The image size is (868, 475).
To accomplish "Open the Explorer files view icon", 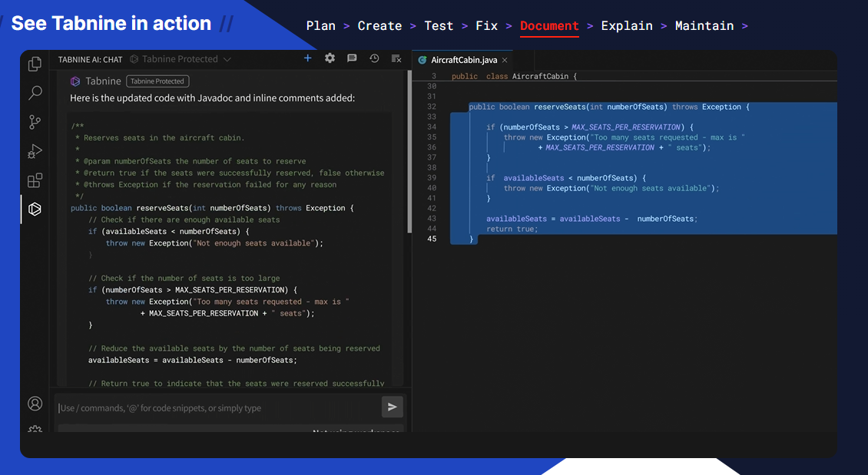I will (35, 64).
